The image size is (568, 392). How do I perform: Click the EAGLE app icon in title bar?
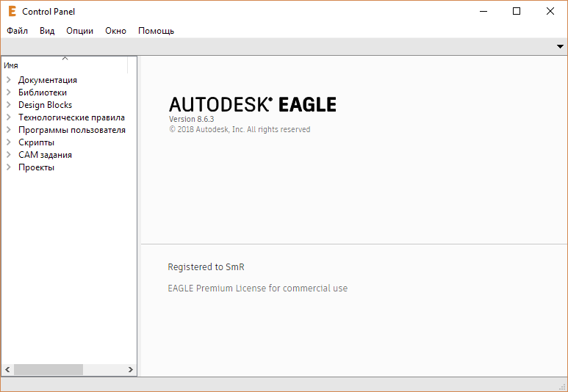click(12, 11)
